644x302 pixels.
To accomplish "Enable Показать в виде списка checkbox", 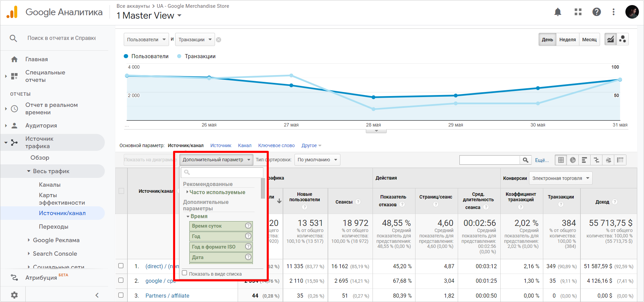I will 185,273.
